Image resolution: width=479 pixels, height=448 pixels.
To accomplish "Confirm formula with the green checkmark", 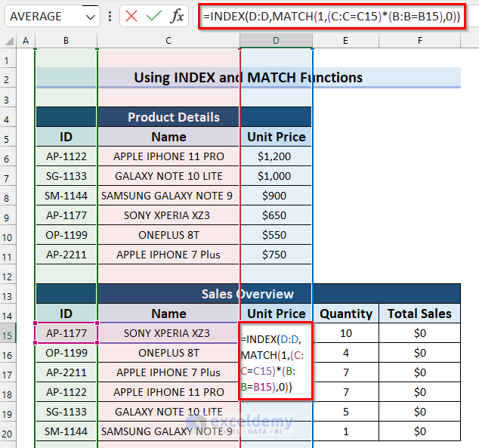I will click(x=154, y=16).
